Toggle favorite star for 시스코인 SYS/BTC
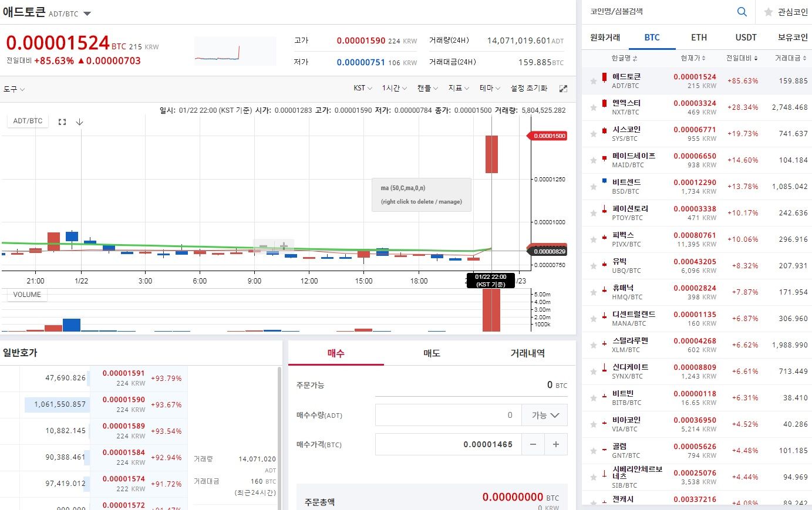Screen dimensions: 812x510 point(594,134)
